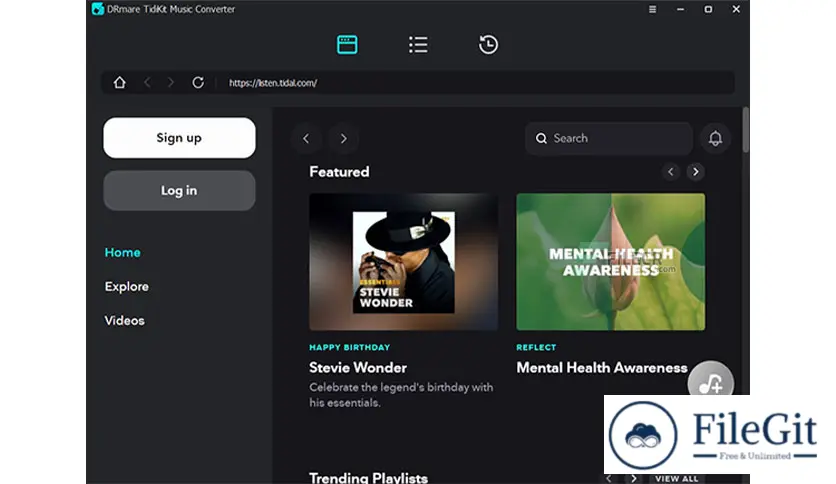This screenshot has width=836, height=484.
Task: Click the Trending Playlists right chevron
Action: (x=633, y=479)
